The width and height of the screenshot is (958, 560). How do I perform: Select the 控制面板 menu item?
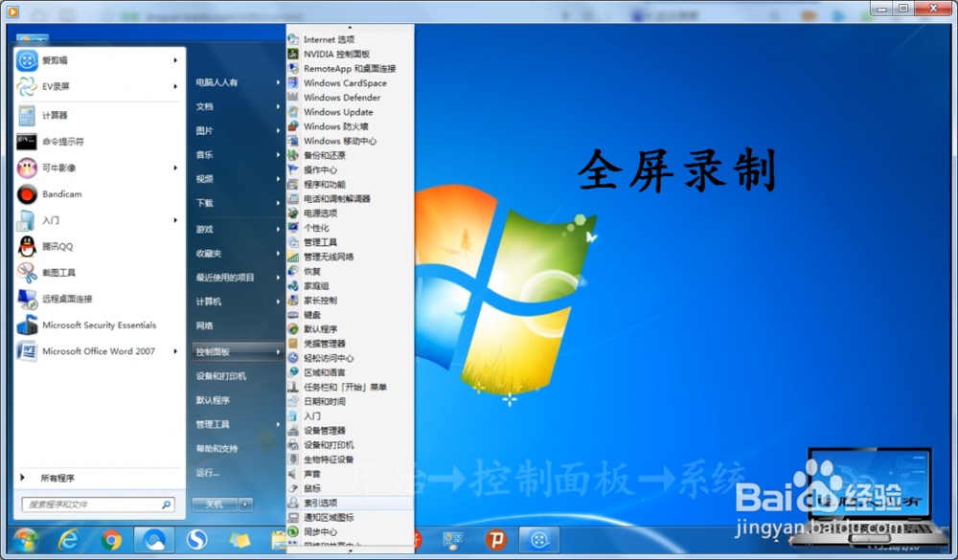tap(237, 352)
